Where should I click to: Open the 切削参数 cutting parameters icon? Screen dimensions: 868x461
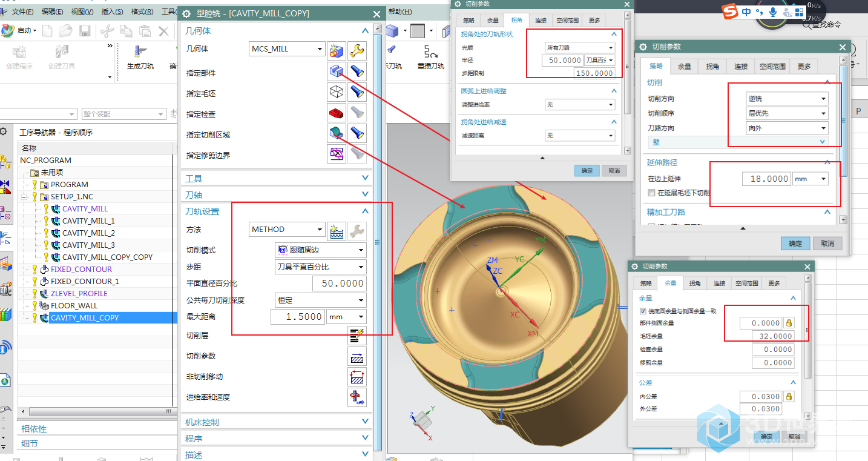[358, 356]
